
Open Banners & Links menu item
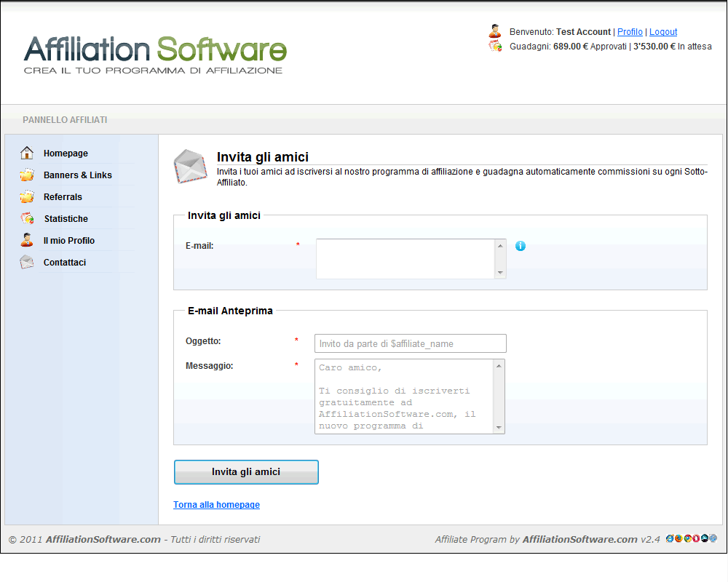(78, 175)
